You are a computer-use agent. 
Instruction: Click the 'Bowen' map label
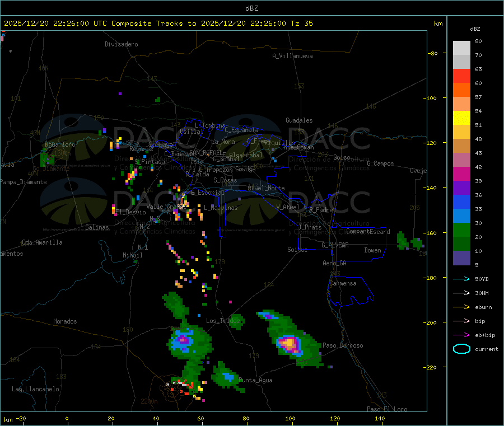coord(373,250)
